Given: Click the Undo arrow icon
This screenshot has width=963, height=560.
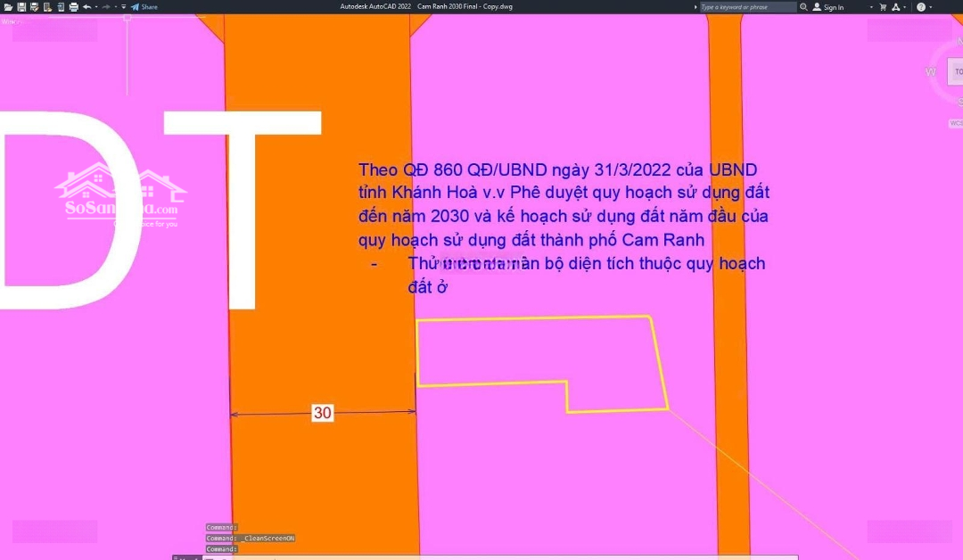Looking at the screenshot, I should (x=86, y=6).
